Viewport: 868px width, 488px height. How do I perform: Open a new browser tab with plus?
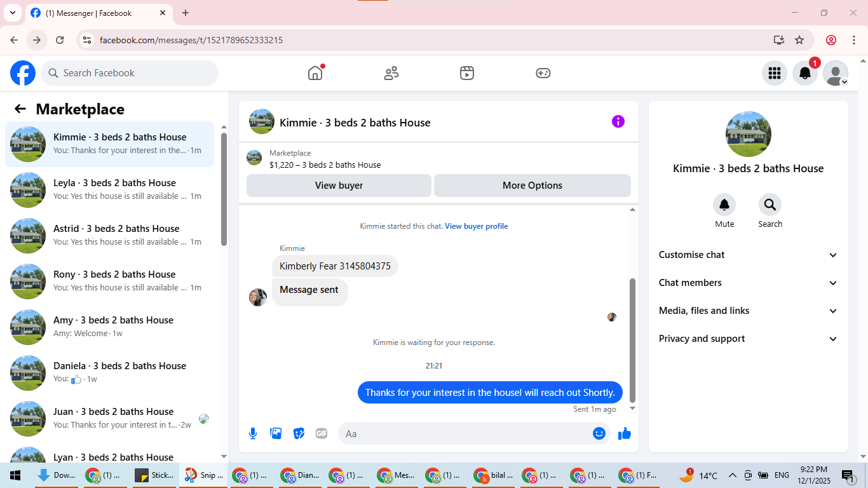coord(186,13)
